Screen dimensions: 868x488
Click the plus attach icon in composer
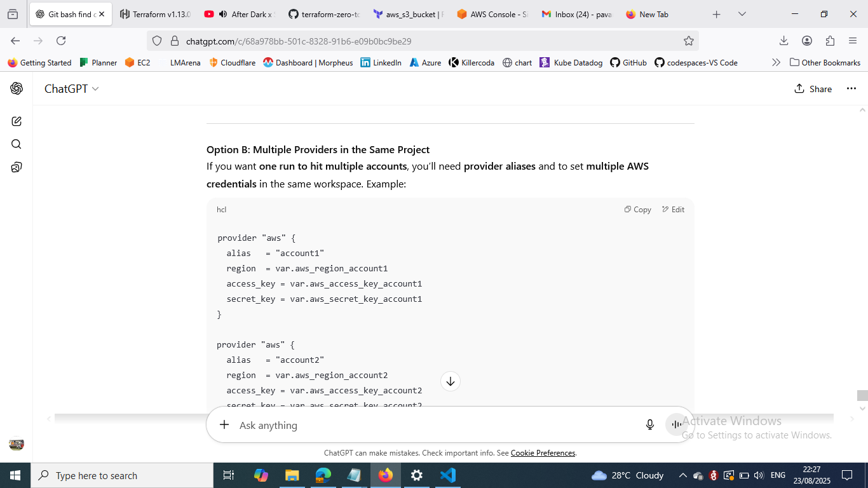pos(224,424)
